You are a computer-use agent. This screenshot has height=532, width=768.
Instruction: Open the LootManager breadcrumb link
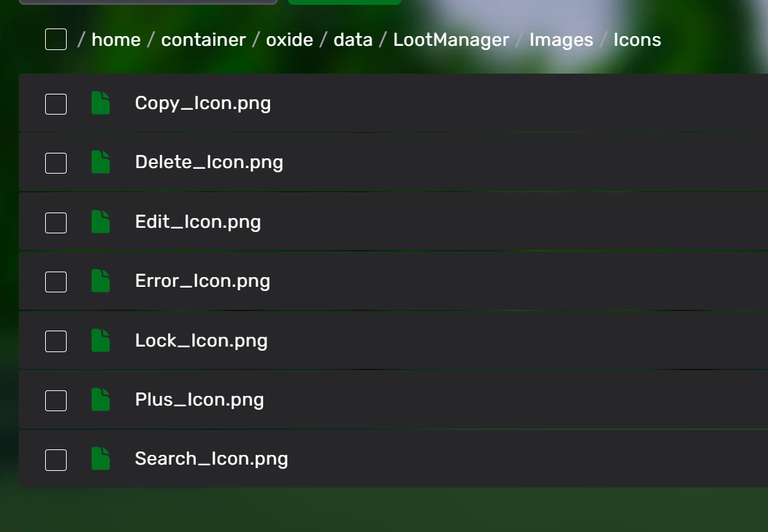pos(451,40)
